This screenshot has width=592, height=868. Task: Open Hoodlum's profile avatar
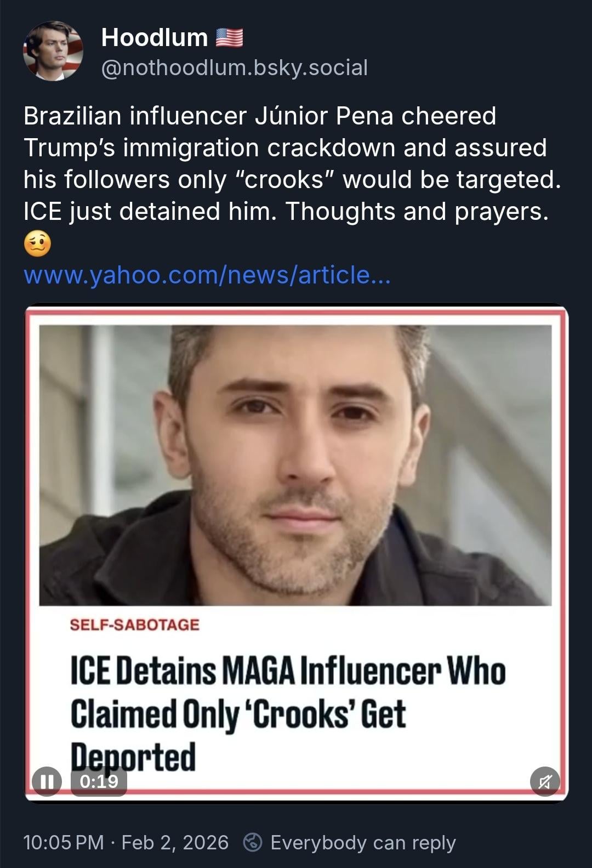tap(53, 51)
